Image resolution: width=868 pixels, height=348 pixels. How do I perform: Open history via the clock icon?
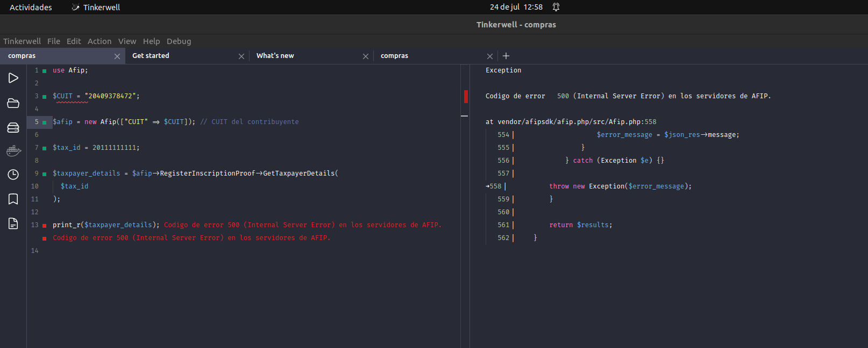tap(13, 175)
